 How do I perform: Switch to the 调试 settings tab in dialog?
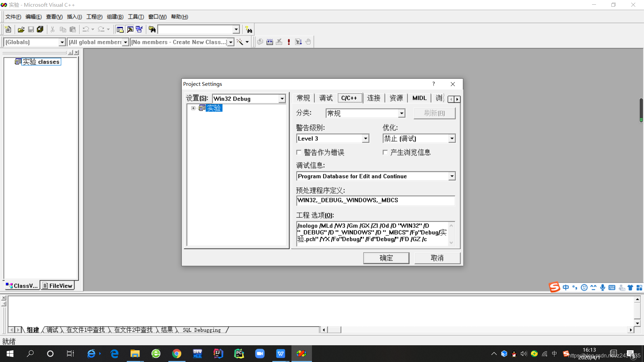326,98
